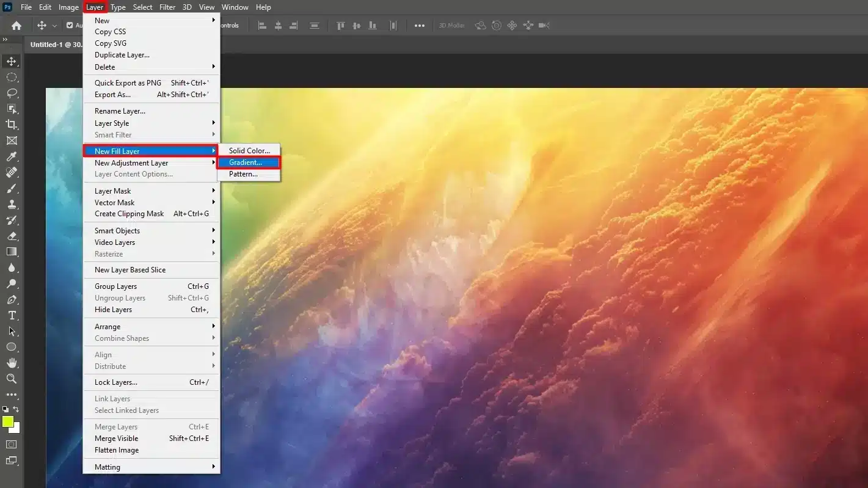Click align right edges icon
This screenshot has height=488, width=868.
pyautogui.click(x=294, y=26)
